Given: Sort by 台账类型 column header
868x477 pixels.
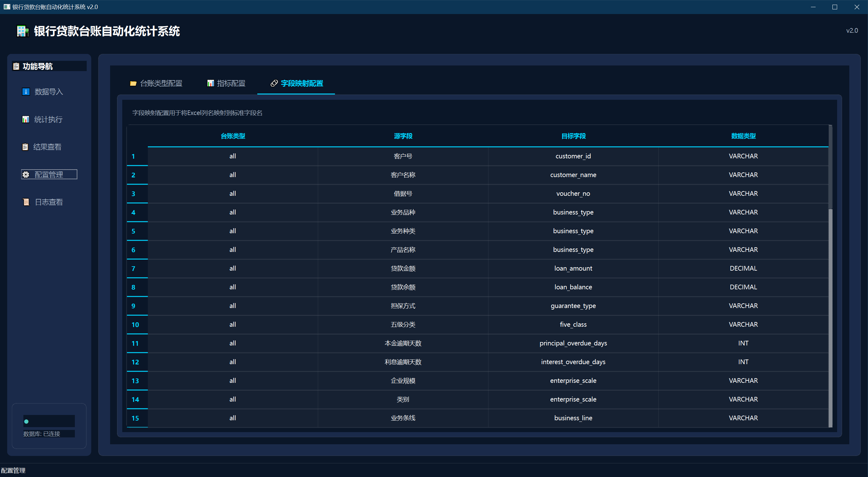Looking at the screenshot, I should tap(232, 136).
